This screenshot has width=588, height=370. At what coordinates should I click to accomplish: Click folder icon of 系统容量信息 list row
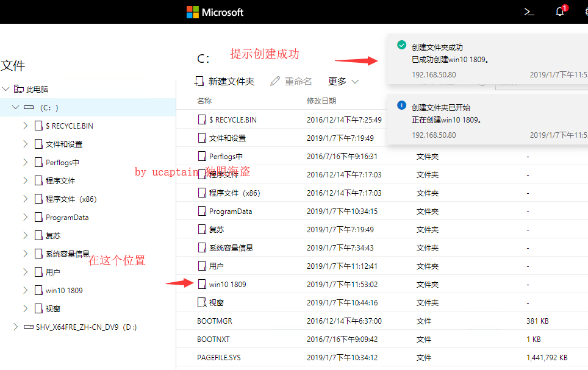pos(202,248)
